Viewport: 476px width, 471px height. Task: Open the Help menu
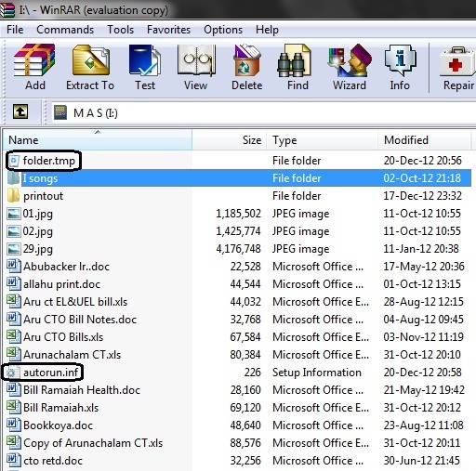267,30
